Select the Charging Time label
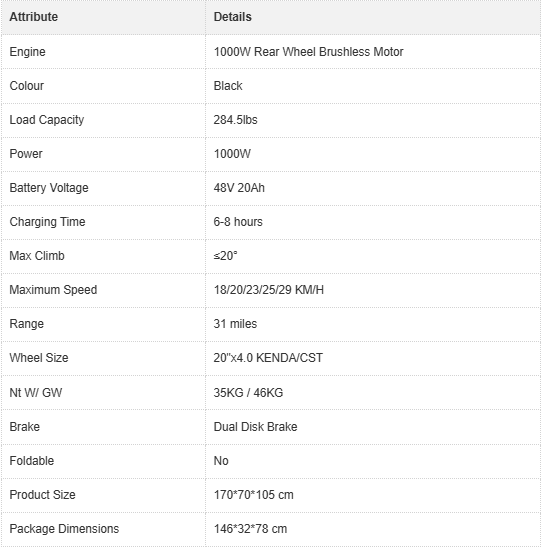Image resolution: width=541 pixels, height=547 pixels. coord(47,222)
